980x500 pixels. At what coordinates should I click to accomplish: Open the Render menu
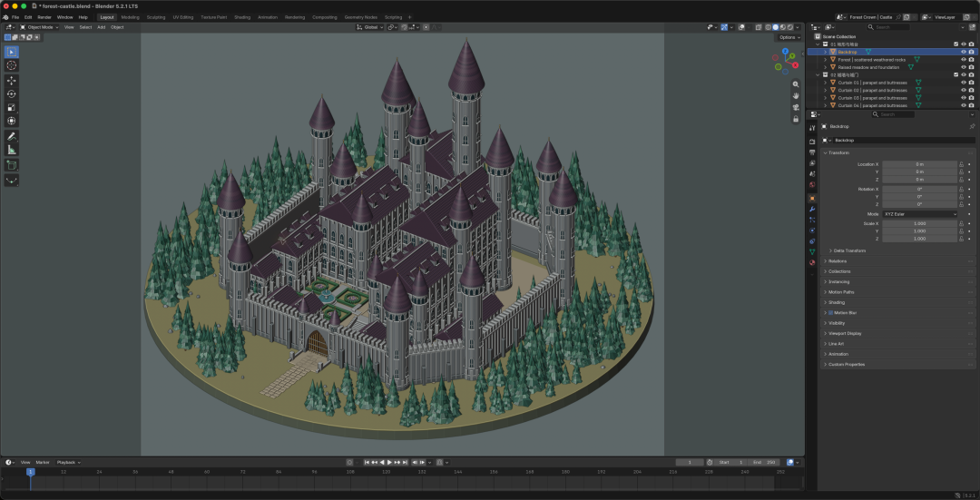[44, 17]
